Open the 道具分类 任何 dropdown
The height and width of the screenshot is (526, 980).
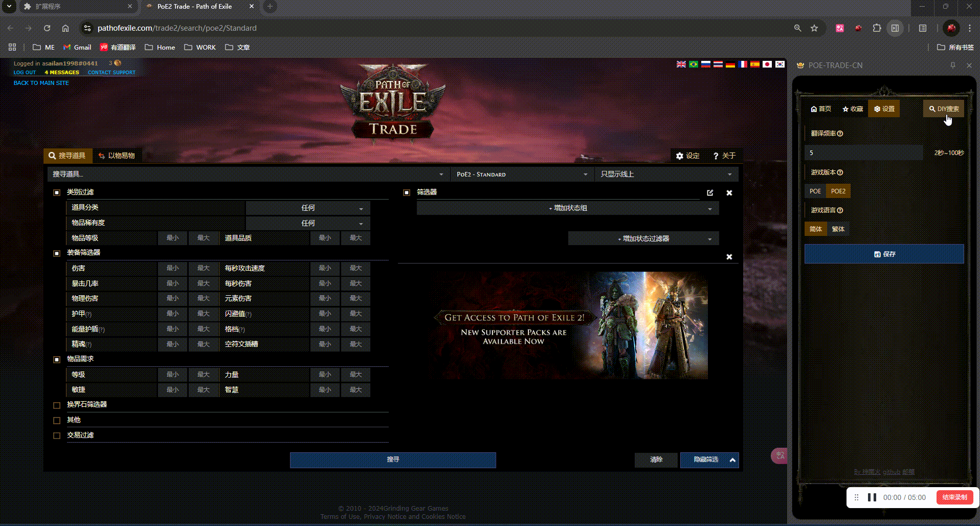click(x=308, y=208)
